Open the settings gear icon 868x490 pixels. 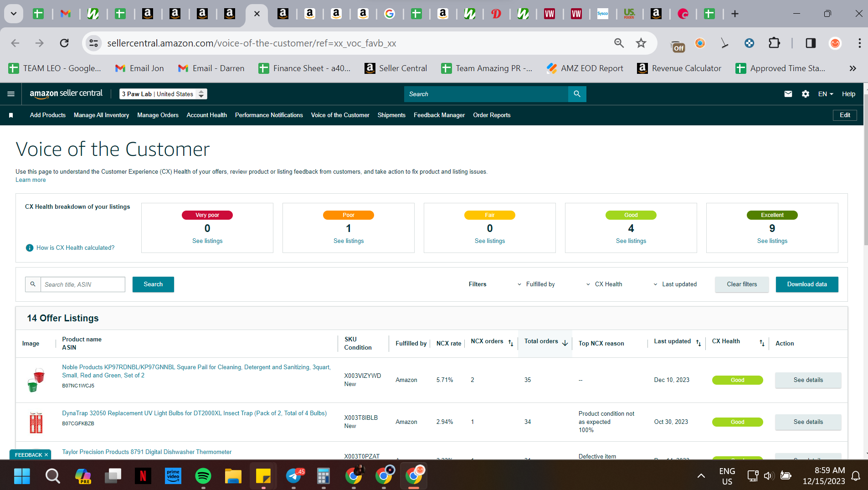click(x=806, y=94)
